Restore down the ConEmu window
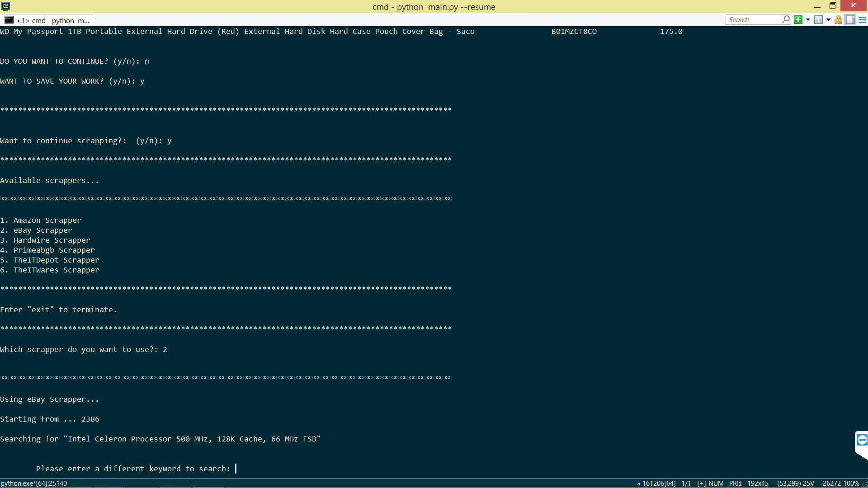The width and height of the screenshot is (868, 488). (x=833, y=6)
